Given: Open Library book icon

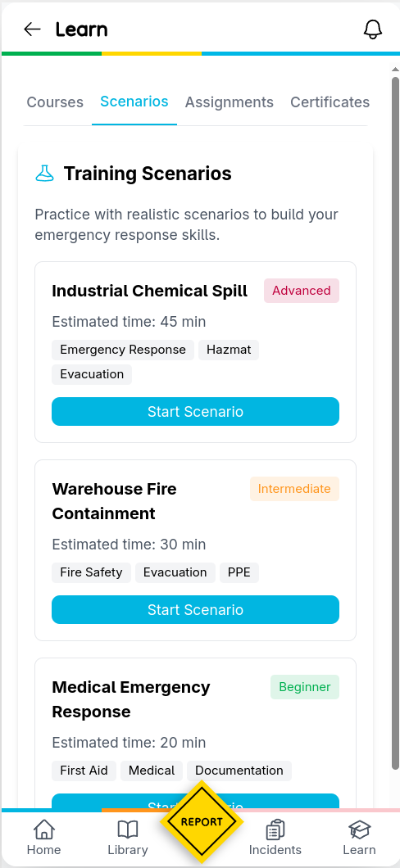Looking at the screenshot, I should 128,830.
